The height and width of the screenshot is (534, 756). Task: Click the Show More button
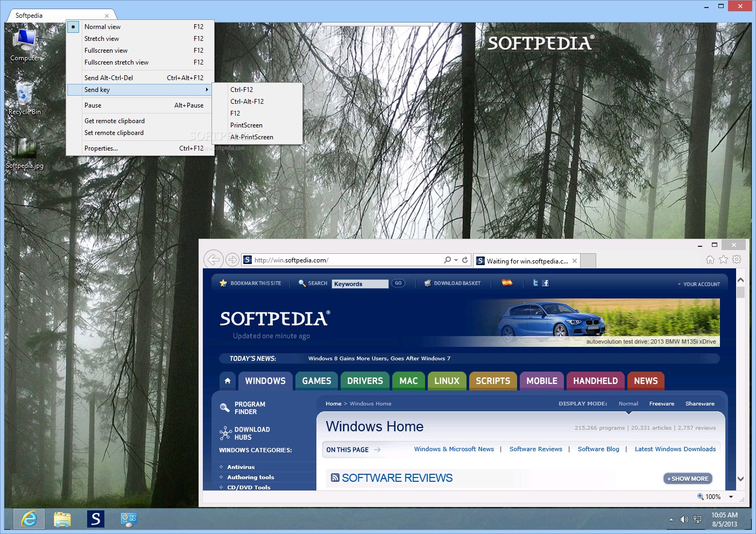[688, 479]
